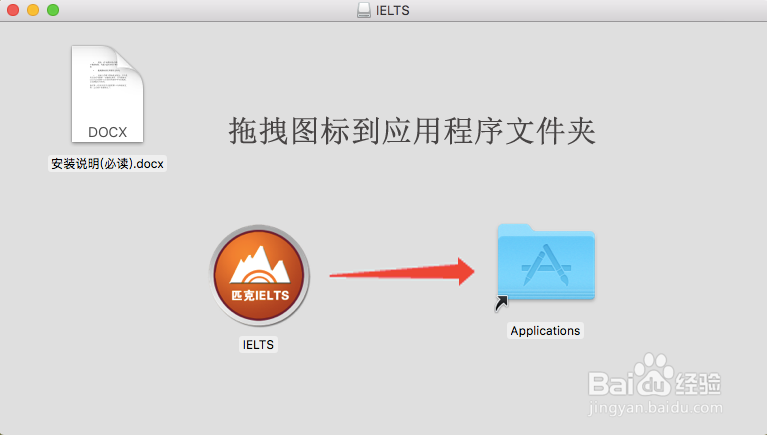
Task: Click the red arrow pointing to Applications
Action: [402, 272]
